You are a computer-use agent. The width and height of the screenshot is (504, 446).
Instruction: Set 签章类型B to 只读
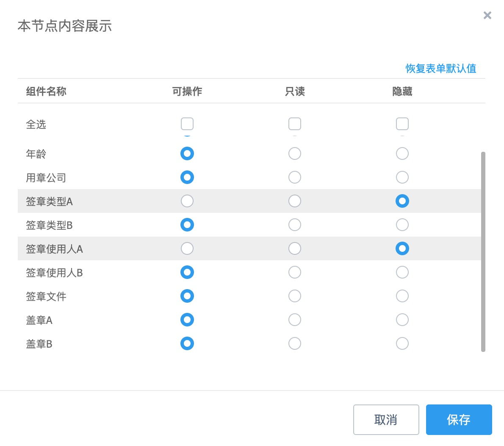pos(295,225)
